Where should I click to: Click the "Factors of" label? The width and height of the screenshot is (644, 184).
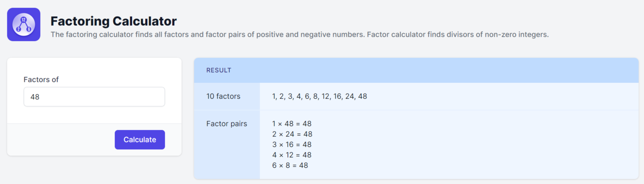41,80
